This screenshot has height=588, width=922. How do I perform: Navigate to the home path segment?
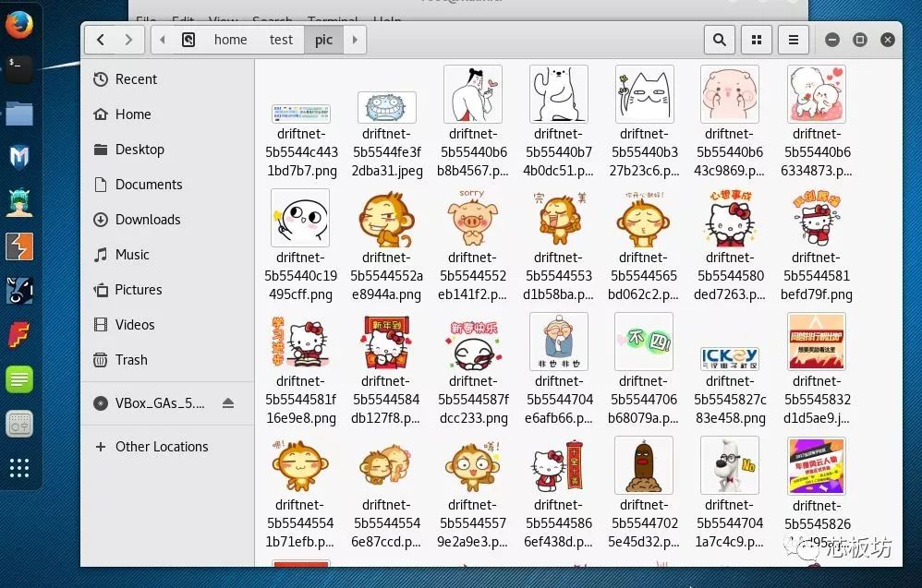pyautogui.click(x=231, y=40)
